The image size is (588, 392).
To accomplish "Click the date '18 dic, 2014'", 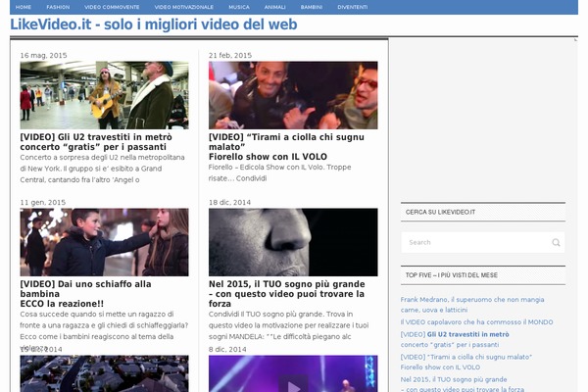I will (230, 203).
